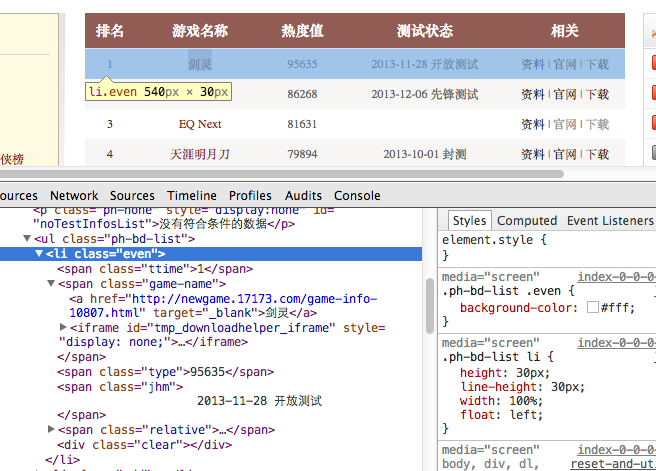Click the 热度值 column header
The height and width of the screenshot is (471, 656).
click(x=302, y=31)
